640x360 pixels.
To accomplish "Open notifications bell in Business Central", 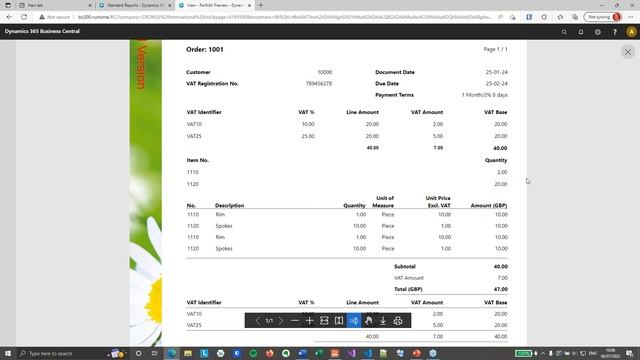I will point(581,32).
